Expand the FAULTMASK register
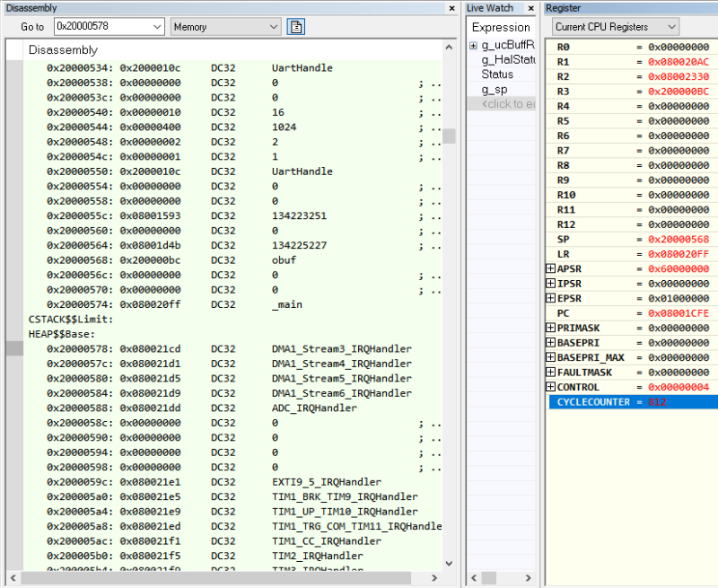The image size is (718, 588). [549, 372]
